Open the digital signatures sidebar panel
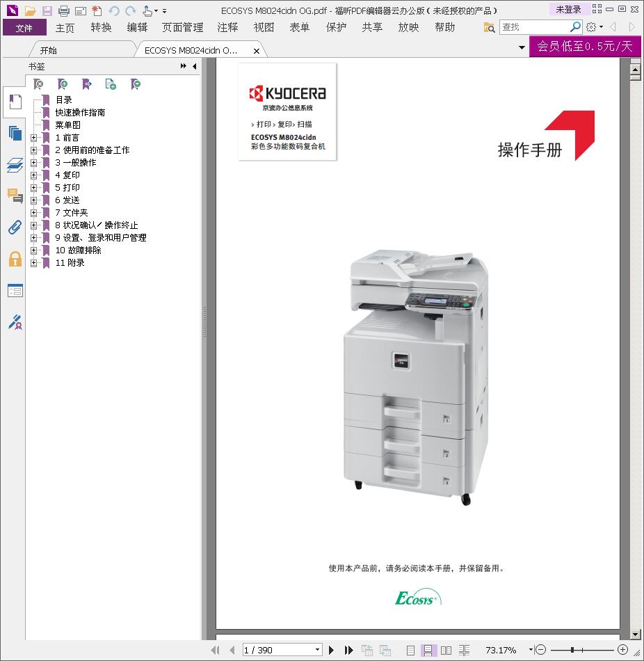The height and width of the screenshot is (661, 644). coord(15,322)
